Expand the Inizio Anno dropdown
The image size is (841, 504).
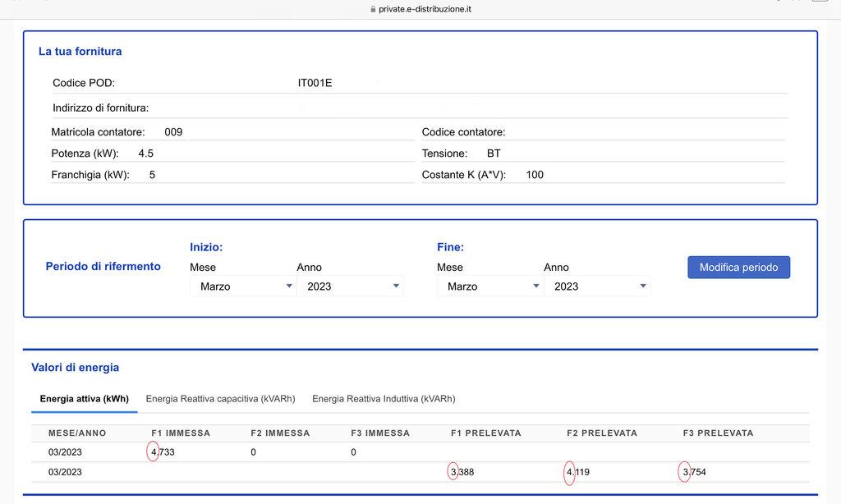pyautogui.click(x=350, y=286)
